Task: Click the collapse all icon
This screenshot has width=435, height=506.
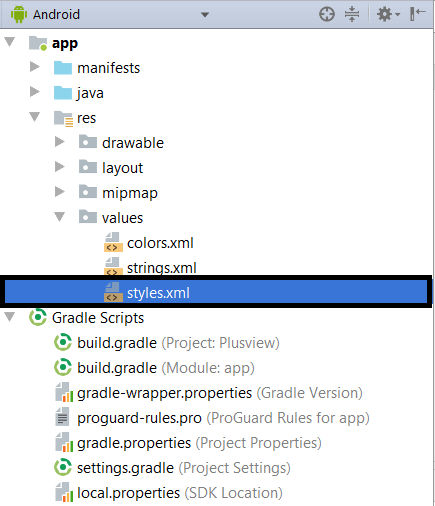Action: (352, 14)
